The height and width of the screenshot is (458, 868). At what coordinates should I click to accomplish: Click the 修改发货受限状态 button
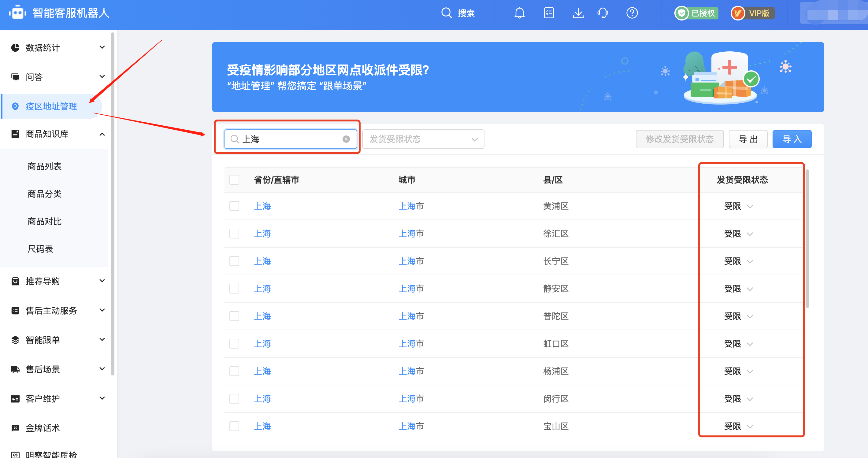[679, 139]
